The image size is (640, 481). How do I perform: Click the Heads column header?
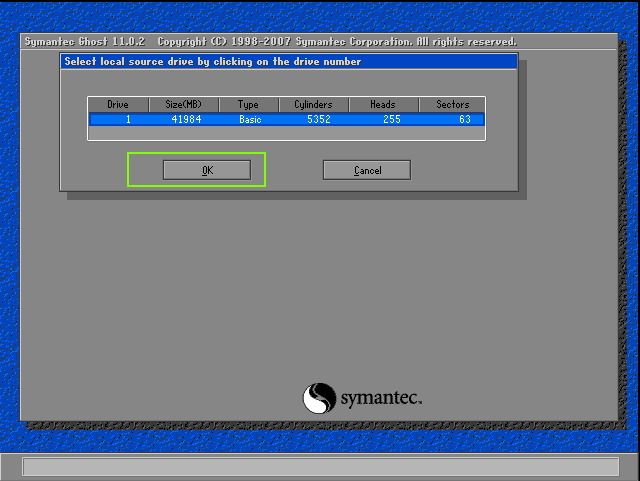[383, 105]
